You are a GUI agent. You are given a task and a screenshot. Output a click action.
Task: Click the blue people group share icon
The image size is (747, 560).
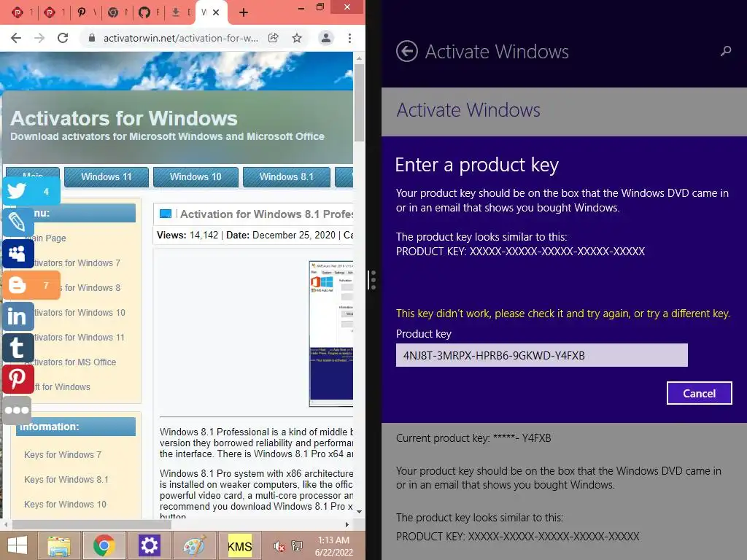click(x=18, y=253)
